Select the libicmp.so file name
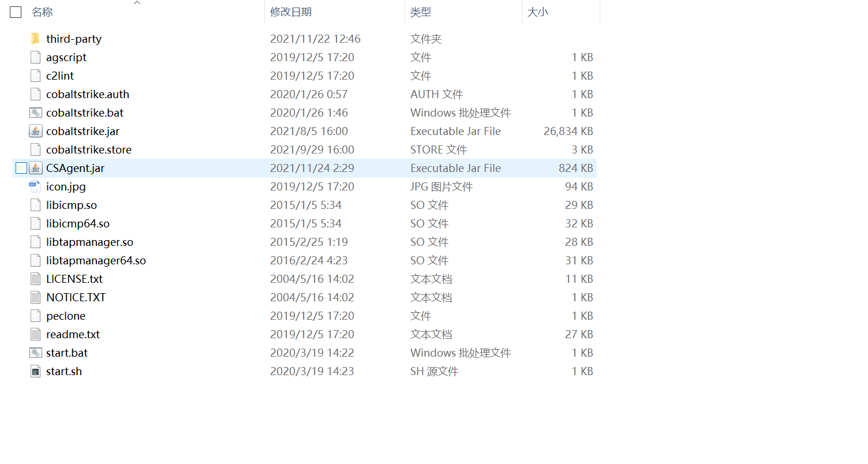 (x=72, y=205)
